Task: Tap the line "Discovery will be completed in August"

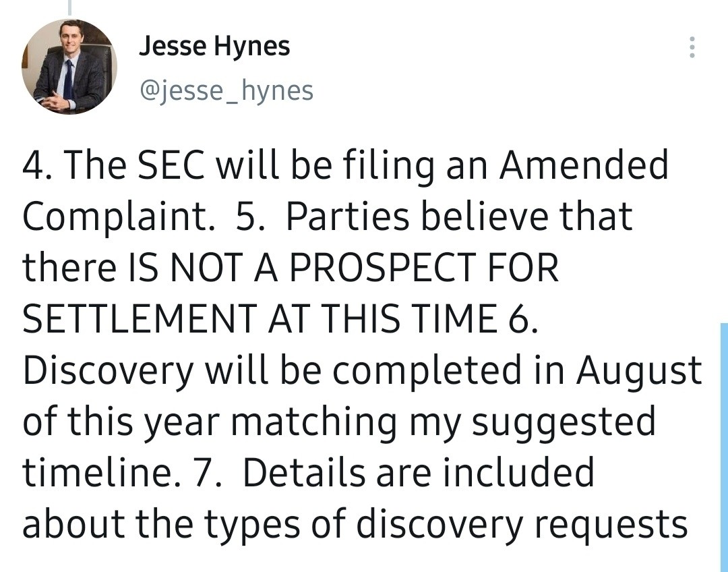Action: tap(362, 371)
